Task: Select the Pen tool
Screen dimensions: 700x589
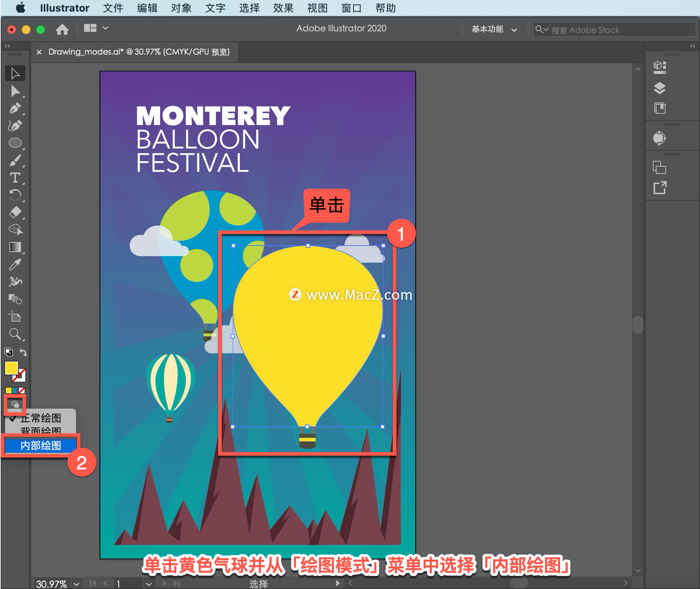Action: [x=15, y=108]
